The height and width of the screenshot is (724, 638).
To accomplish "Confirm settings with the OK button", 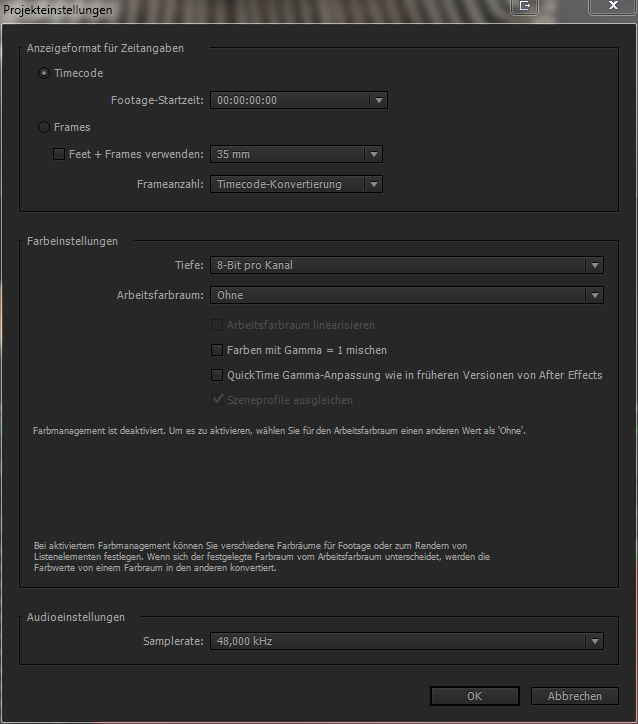I will (x=475, y=696).
